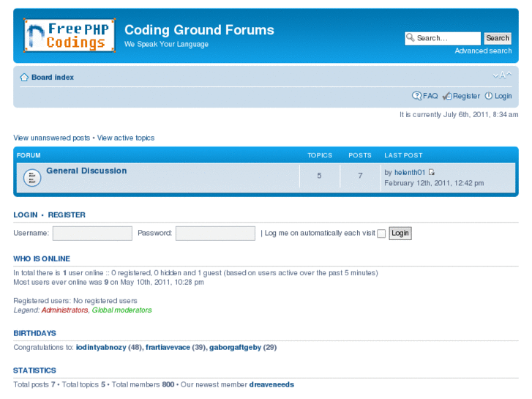The width and height of the screenshot is (532, 399).
Task: Click the topics count 5 for General Discussion
Action: (319, 176)
